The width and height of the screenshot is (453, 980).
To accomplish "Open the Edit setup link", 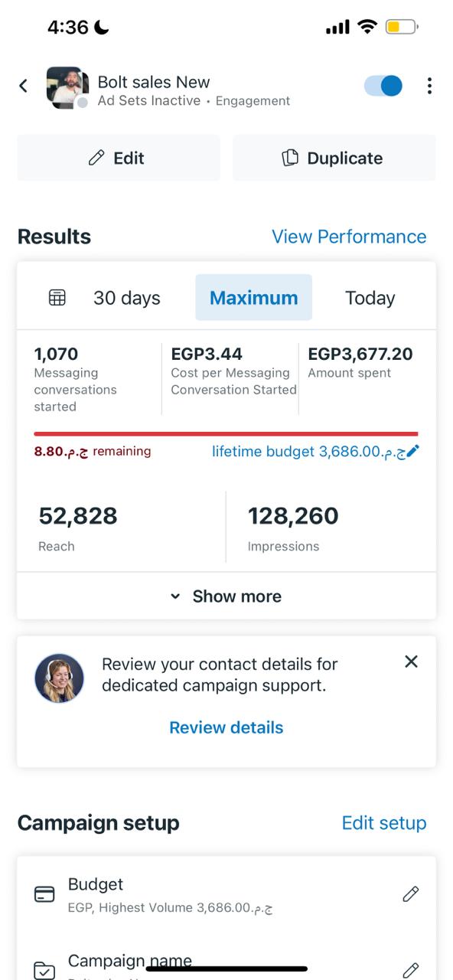I will (384, 823).
